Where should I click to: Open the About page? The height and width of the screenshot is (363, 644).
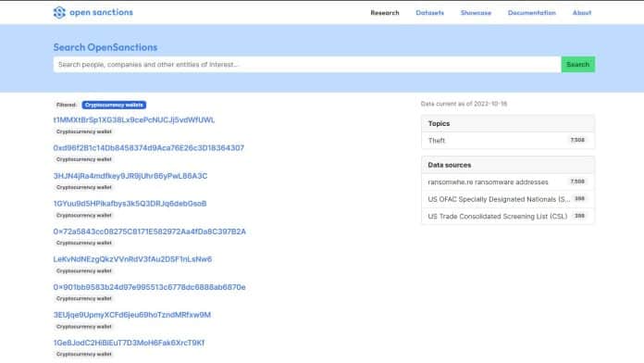click(x=582, y=13)
